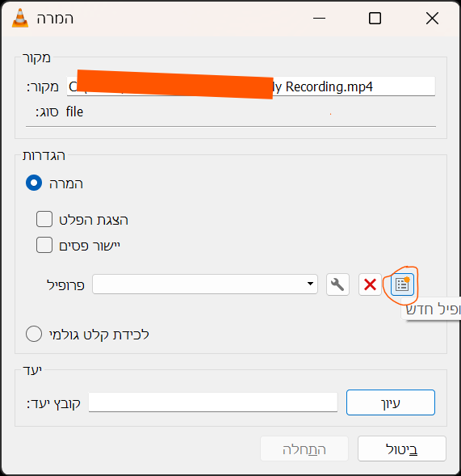461x476 pixels.
Task: Focus the קובץ יעד destination file field
Action: pos(213,402)
